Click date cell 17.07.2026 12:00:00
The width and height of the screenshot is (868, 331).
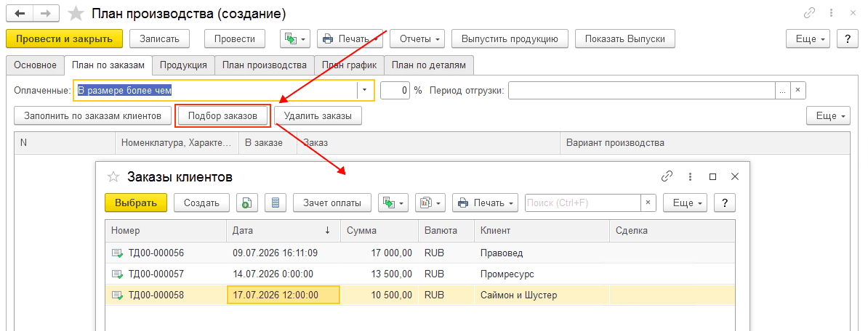coord(284,295)
